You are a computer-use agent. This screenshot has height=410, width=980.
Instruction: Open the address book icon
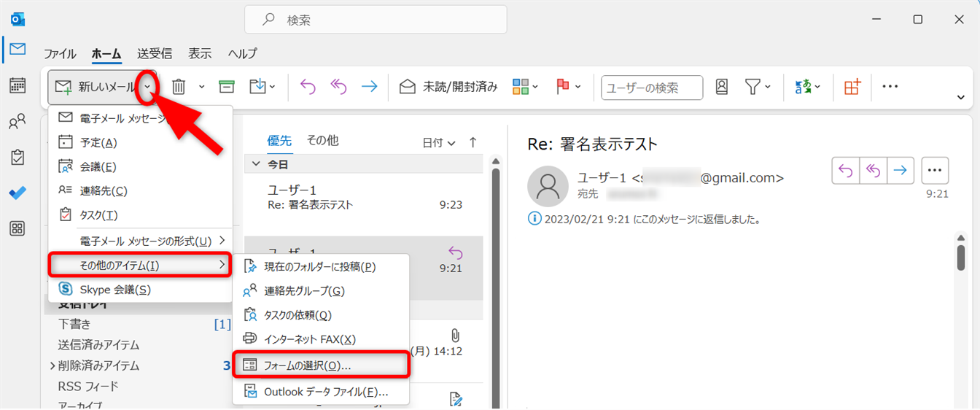(722, 87)
